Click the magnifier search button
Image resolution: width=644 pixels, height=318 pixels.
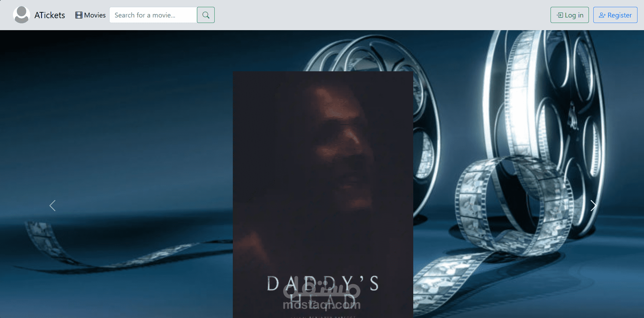point(206,15)
